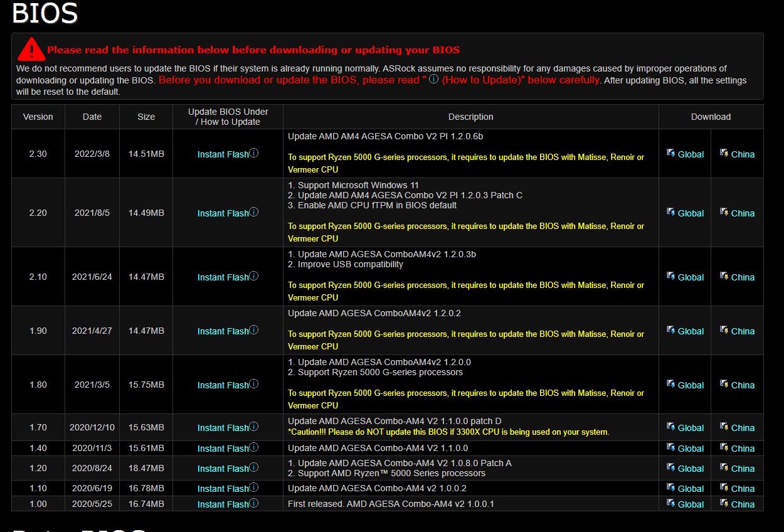Click China download icon for BIOS 1.80
This screenshot has width=784, height=532.
(x=724, y=384)
